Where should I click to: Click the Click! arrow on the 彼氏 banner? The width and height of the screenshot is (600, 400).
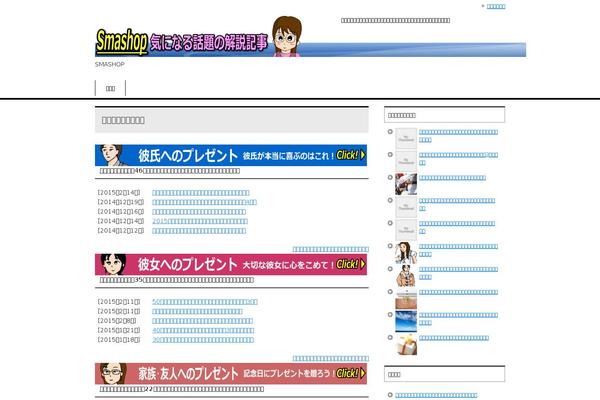click(x=351, y=155)
